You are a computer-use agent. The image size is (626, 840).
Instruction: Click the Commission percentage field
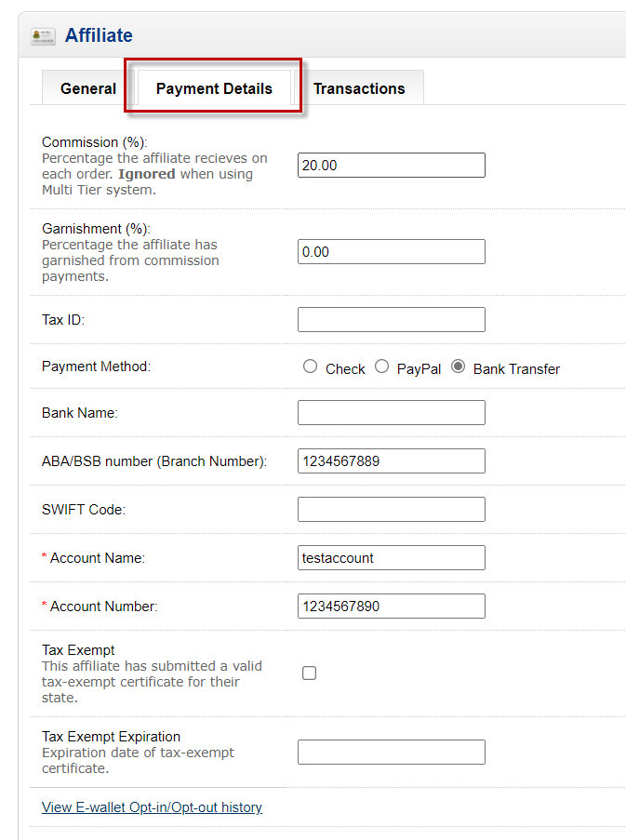coord(392,165)
